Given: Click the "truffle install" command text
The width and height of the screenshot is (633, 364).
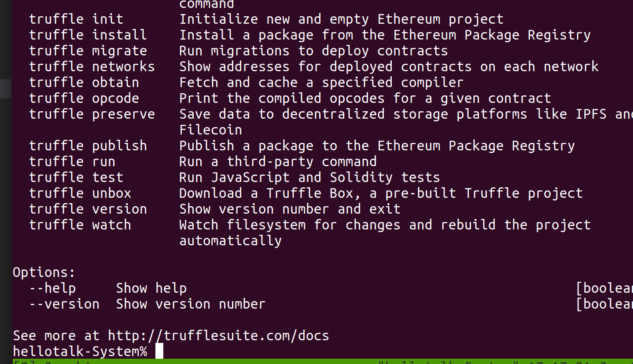Looking at the screenshot, I should (x=88, y=35).
